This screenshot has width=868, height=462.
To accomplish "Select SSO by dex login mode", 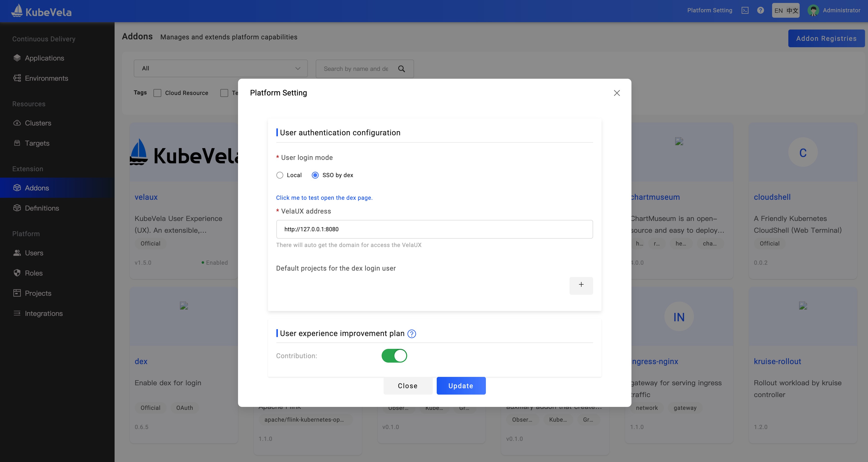I will pyautogui.click(x=315, y=175).
